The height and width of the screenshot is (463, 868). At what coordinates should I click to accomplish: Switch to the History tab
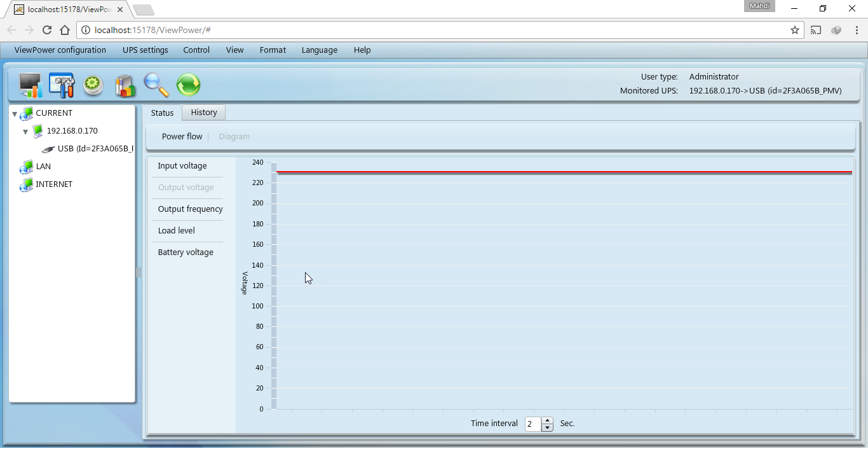204,113
